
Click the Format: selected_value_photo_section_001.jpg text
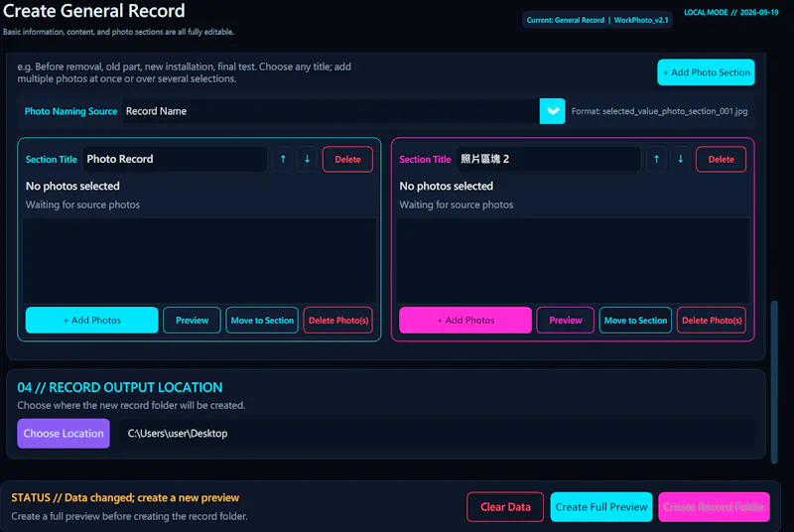click(659, 111)
